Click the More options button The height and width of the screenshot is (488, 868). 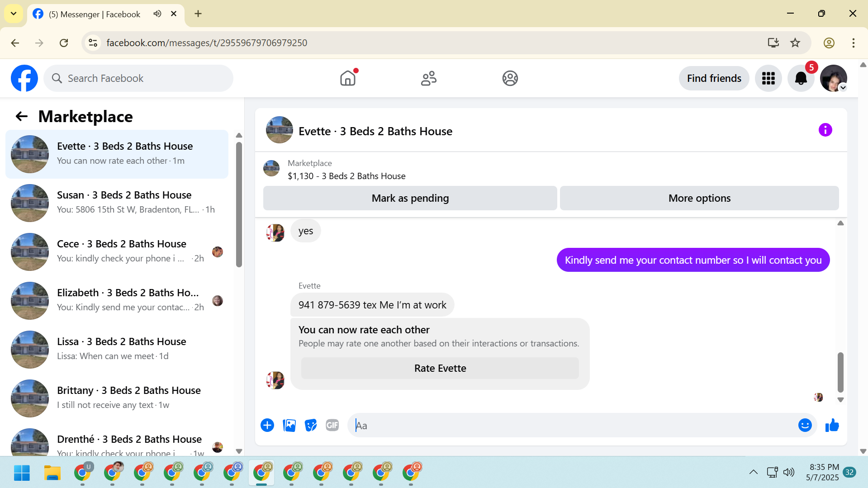[x=699, y=198]
